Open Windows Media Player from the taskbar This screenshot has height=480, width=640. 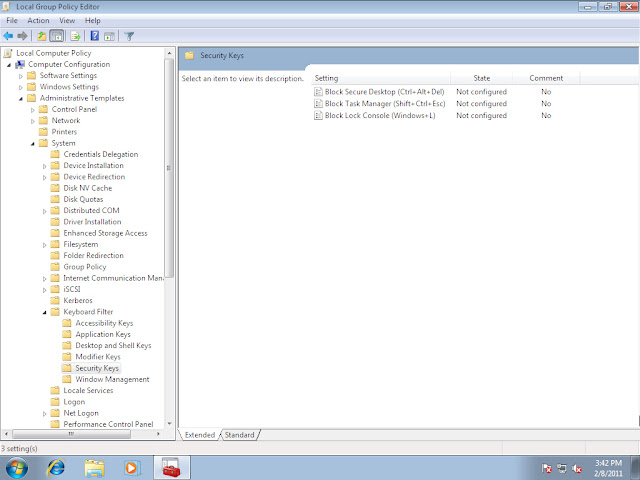coord(131,468)
